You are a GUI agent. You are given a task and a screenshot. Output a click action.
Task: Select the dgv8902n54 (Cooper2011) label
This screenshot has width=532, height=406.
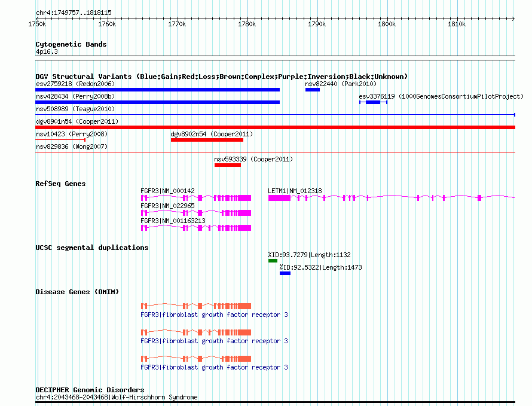212,134
